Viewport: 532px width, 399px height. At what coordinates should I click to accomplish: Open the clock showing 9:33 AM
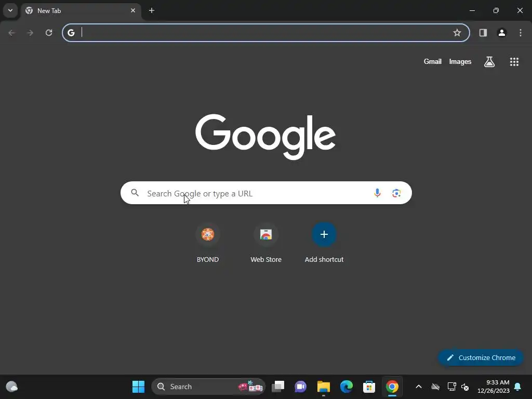click(494, 387)
